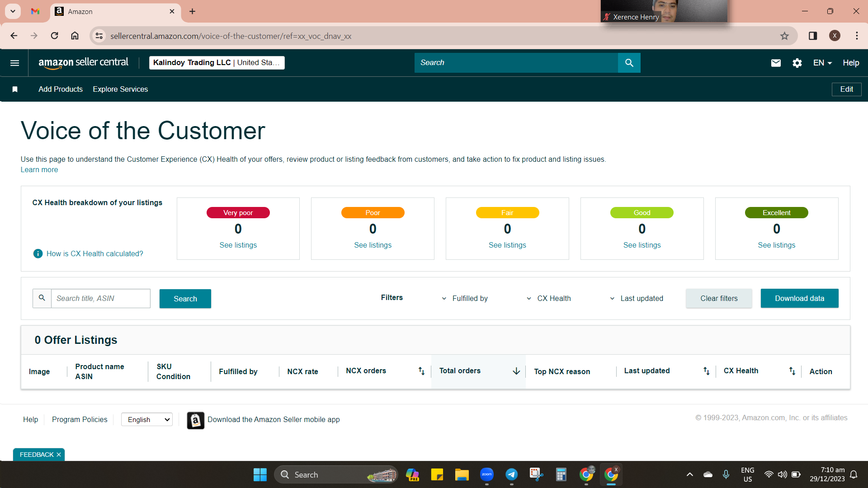
Task: Open File Explorer from the taskbar
Action: click(462, 474)
